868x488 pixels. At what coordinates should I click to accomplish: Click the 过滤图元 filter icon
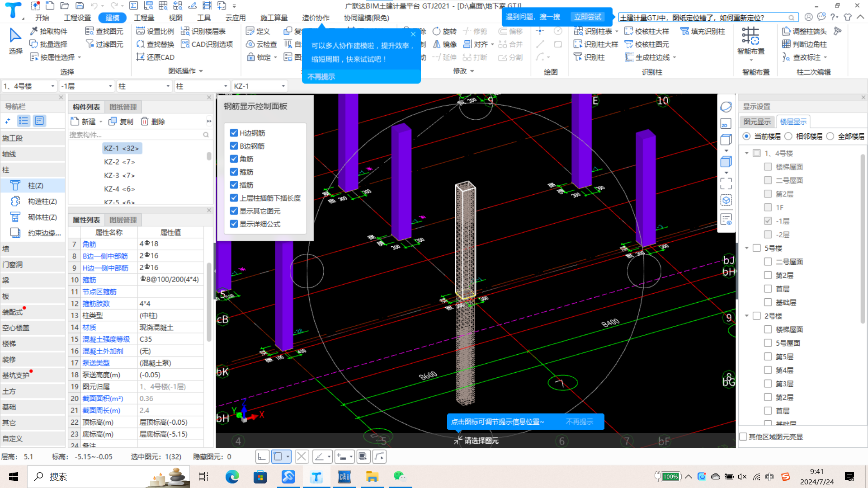point(90,44)
